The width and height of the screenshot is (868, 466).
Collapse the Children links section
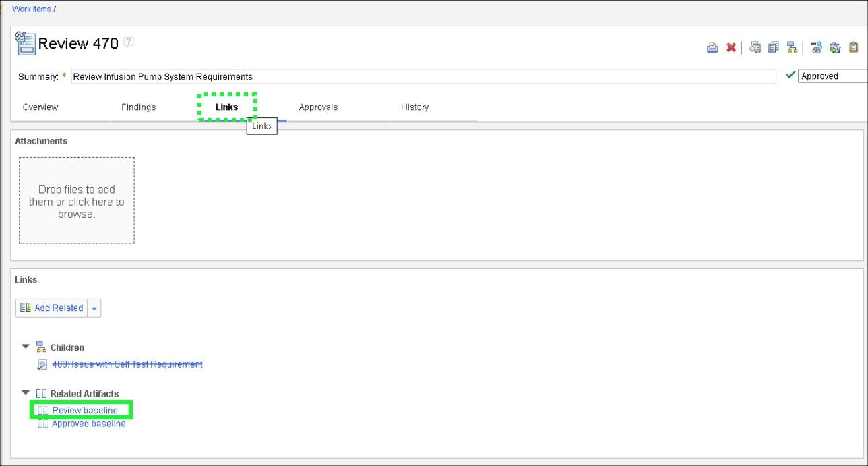pyautogui.click(x=26, y=347)
